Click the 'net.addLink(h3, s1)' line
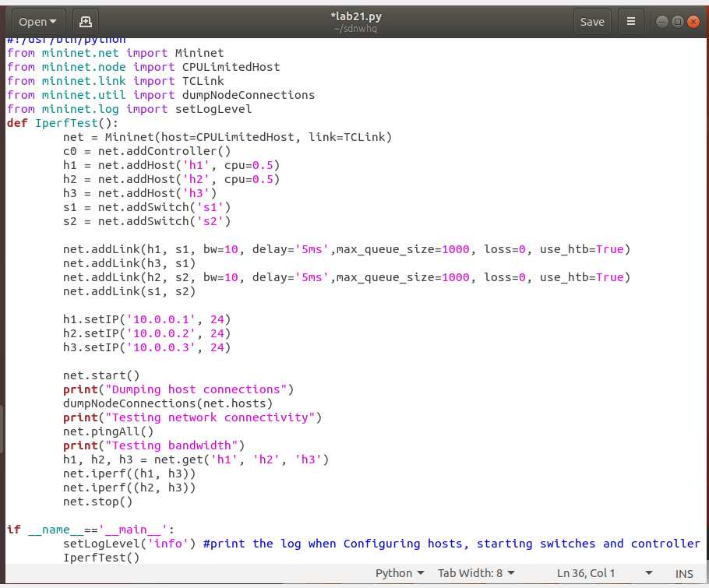This screenshot has height=588, width=709. [x=129, y=263]
